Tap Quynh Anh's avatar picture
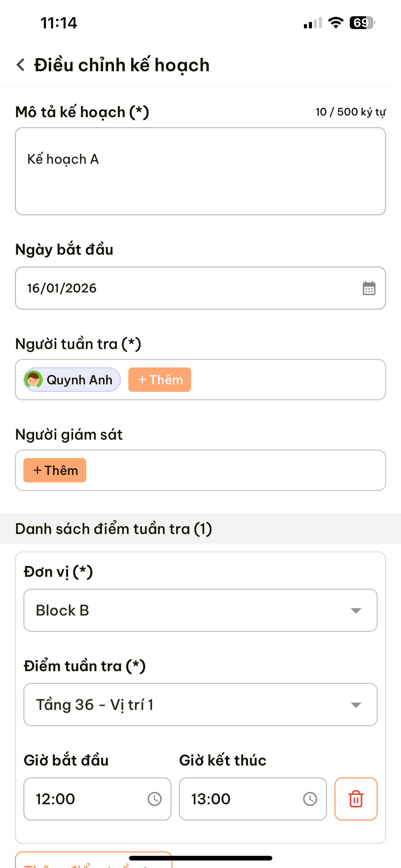The height and width of the screenshot is (868, 401). coord(33,380)
